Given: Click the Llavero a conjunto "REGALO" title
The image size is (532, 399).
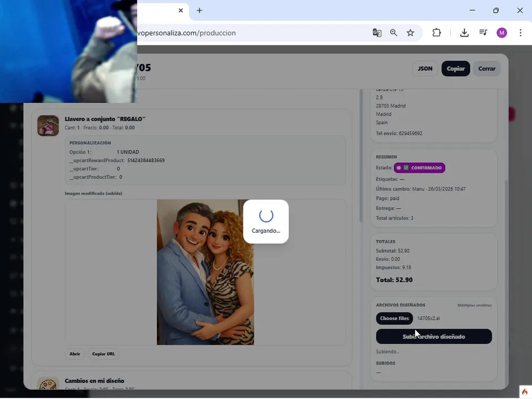Looking at the screenshot, I should (105, 119).
